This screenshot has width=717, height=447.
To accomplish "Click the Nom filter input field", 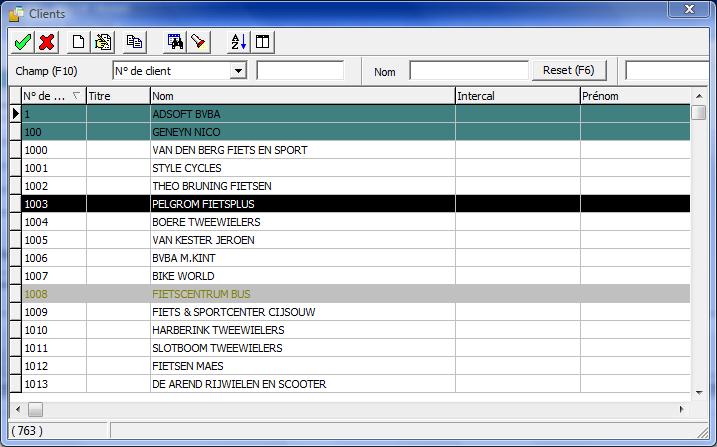I will (469, 71).
